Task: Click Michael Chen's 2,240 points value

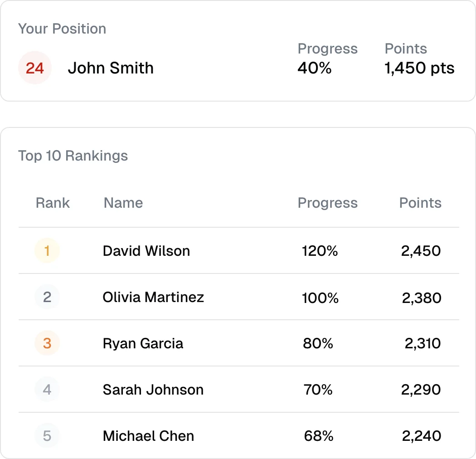Action: tap(421, 436)
